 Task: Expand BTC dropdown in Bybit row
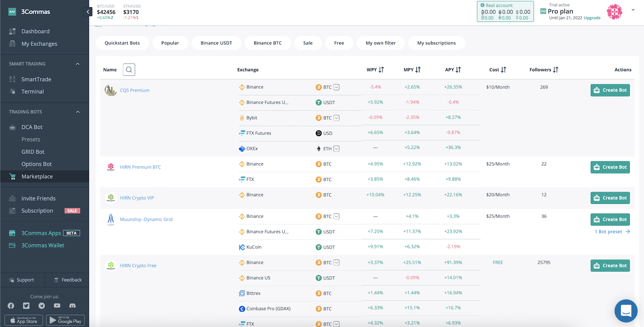coord(337,118)
